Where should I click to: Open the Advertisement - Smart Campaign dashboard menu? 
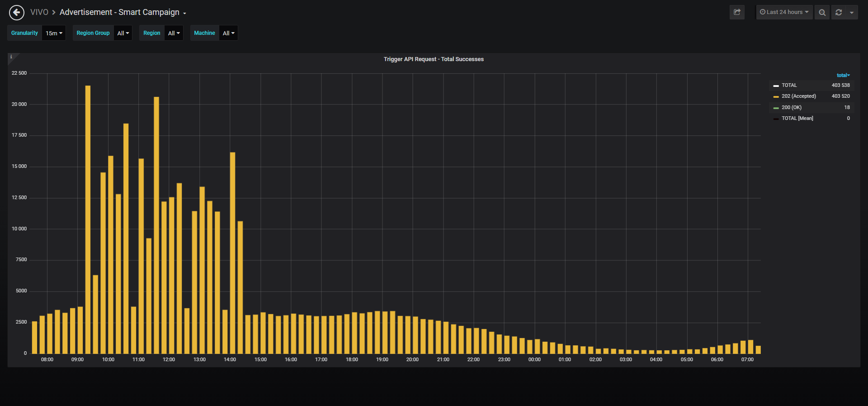pyautogui.click(x=123, y=12)
